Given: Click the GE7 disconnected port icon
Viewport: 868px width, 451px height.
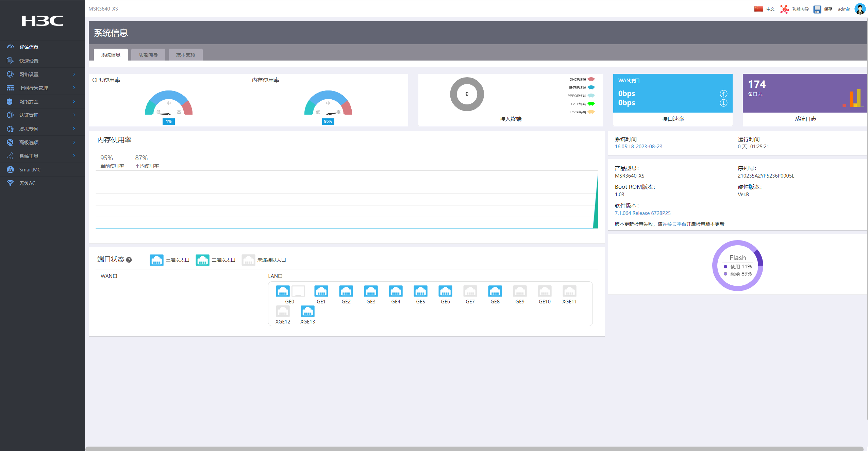Looking at the screenshot, I should point(470,291).
